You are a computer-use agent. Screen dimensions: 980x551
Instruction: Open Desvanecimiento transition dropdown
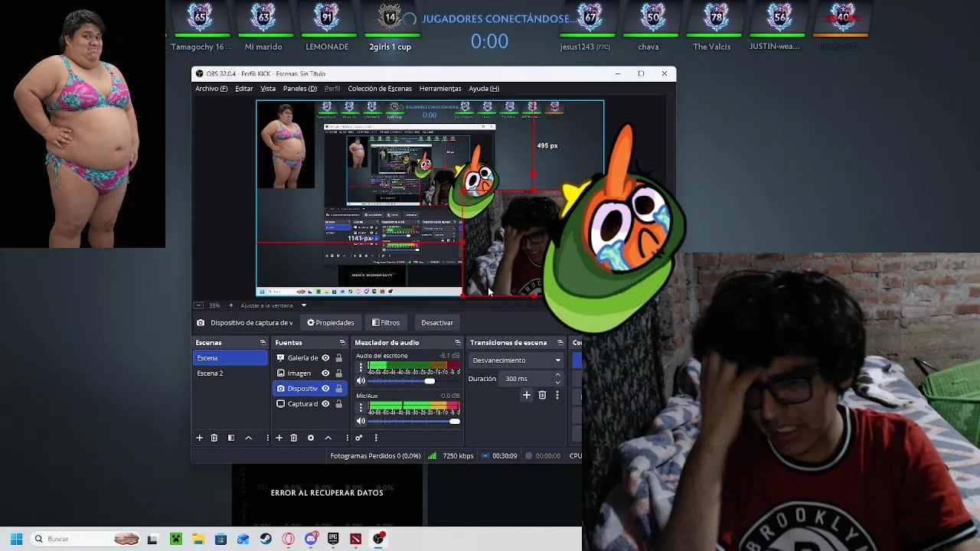point(516,360)
